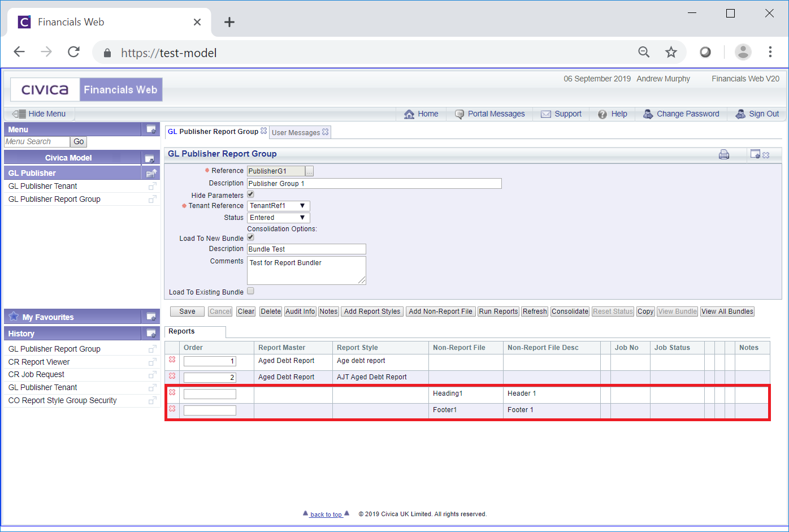Toggle the Hide Parameters checkbox

[x=250, y=194]
